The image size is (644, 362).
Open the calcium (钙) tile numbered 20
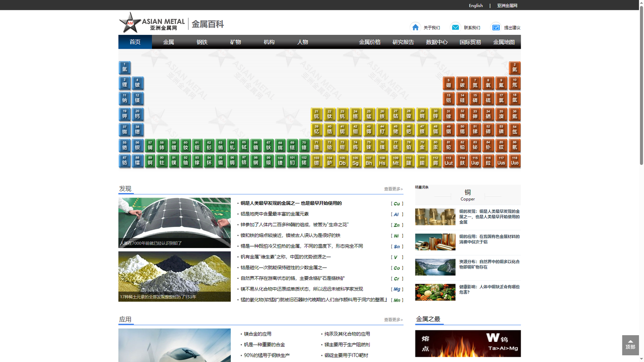coord(137,114)
